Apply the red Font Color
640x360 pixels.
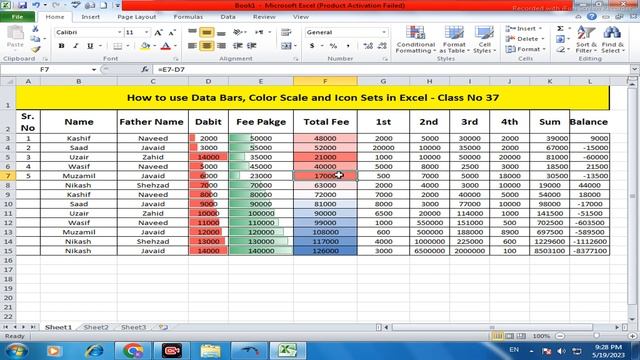(165, 46)
